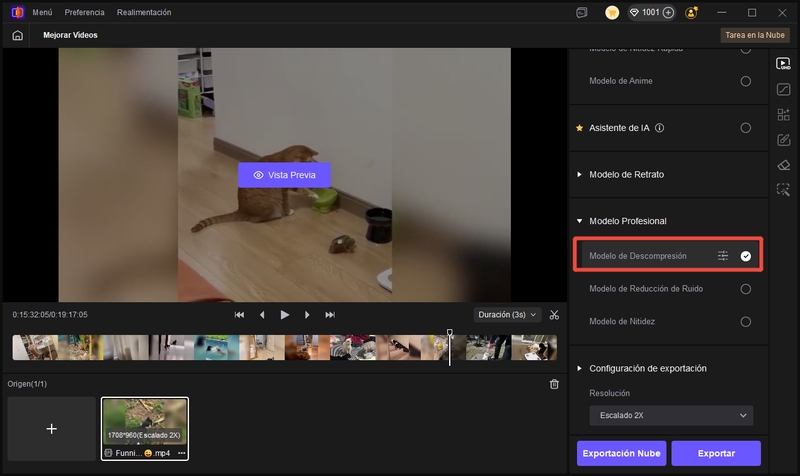The image size is (800, 476).
Task: Open the video enhancer sidebar icon
Action: pyautogui.click(x=783, y=64)
